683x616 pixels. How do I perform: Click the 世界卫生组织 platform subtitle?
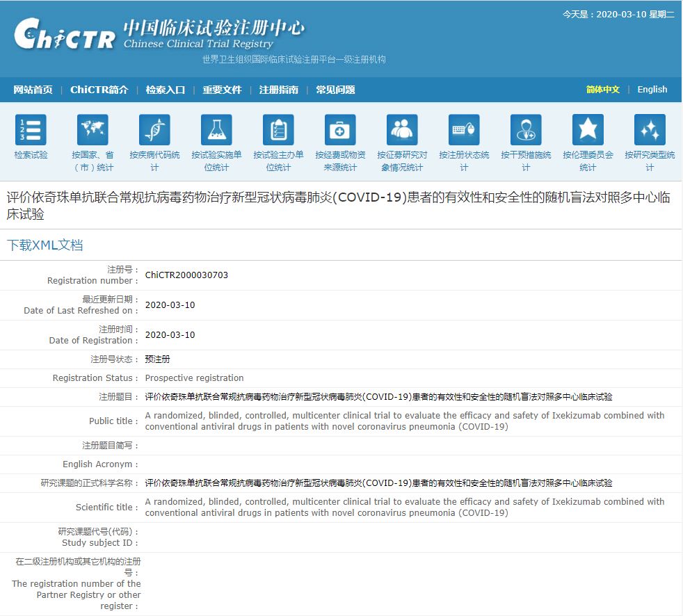click(x=294, y=59)
